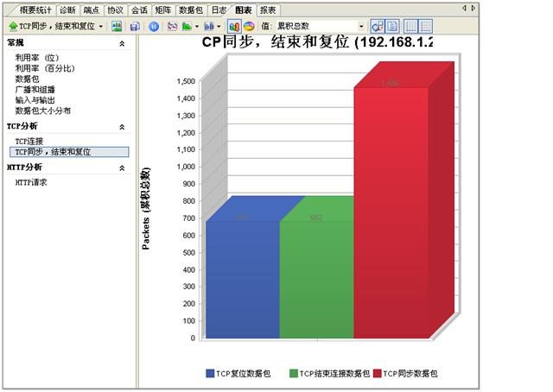Switch to the 会话 tab
The height and width of the screenshot is (392, 553).
point(139,10)
